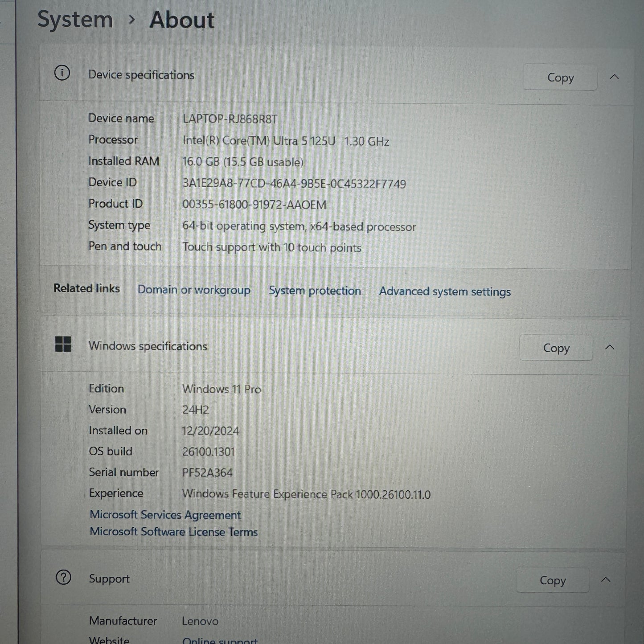Click the OS build label

(x=111, y=451)
